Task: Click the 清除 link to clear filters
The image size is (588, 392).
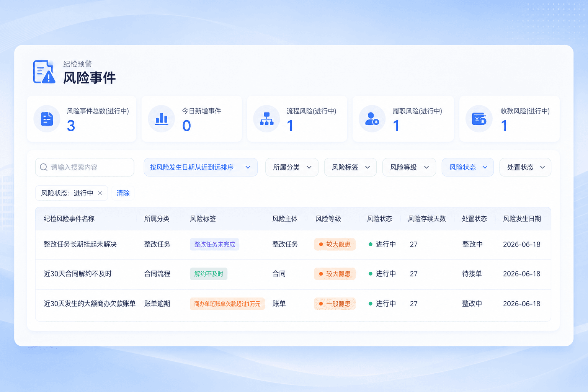Action: pyautogui.click(x=123, y=193)
